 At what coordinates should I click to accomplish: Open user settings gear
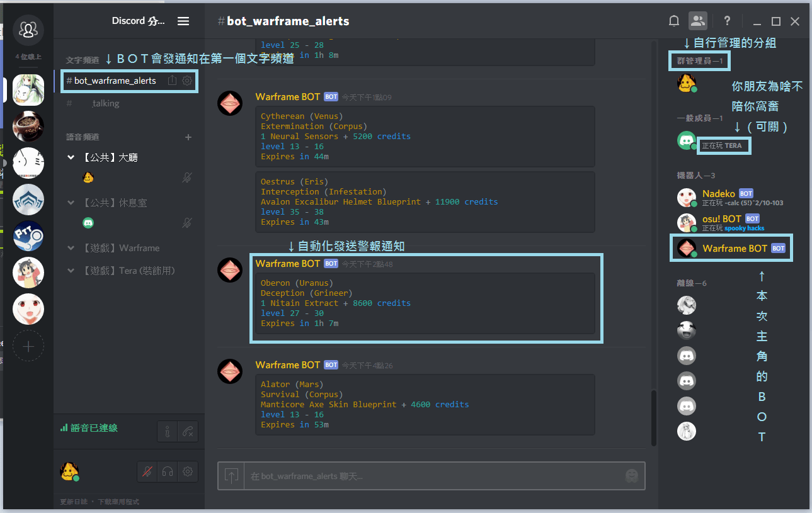click(188, 471)
